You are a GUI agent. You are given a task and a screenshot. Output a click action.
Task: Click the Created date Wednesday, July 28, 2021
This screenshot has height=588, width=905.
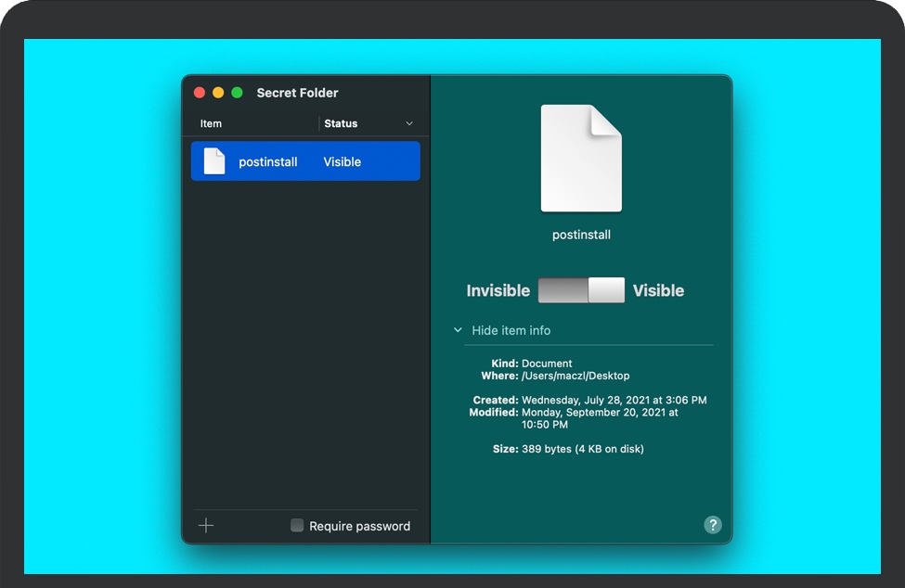pyautogui.click(x=614, y=400)
